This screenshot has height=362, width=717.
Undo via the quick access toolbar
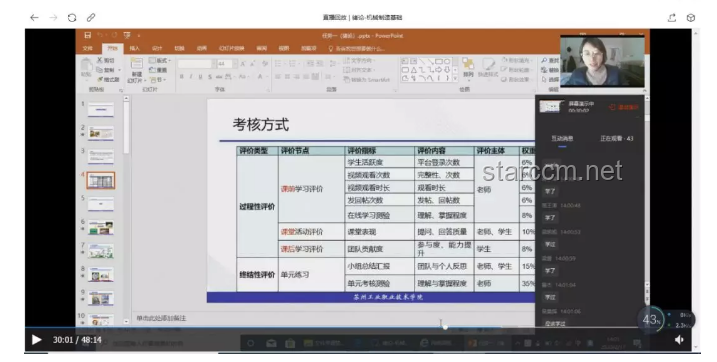click(x=100, y=35)
